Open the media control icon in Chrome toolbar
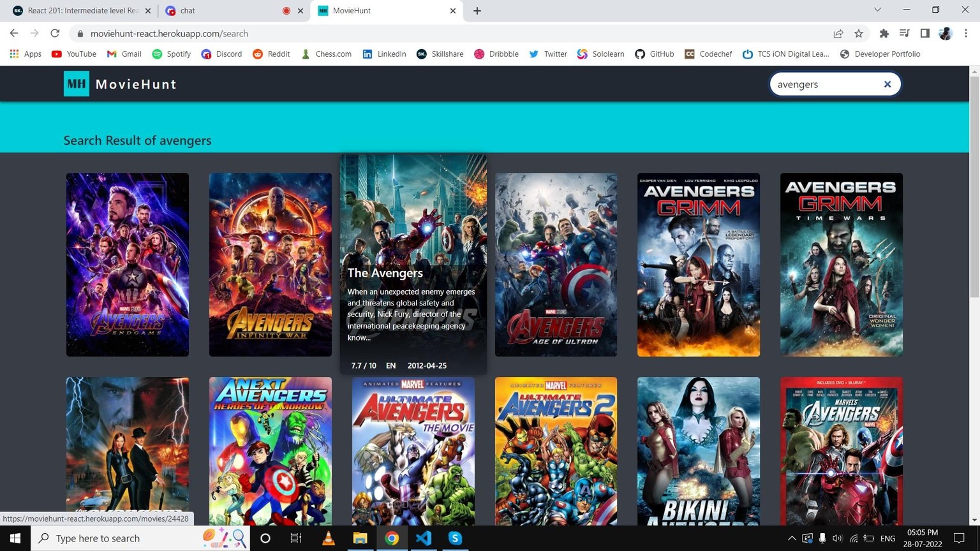This screenshot has height=551, width=980. [x=904, y=33]
